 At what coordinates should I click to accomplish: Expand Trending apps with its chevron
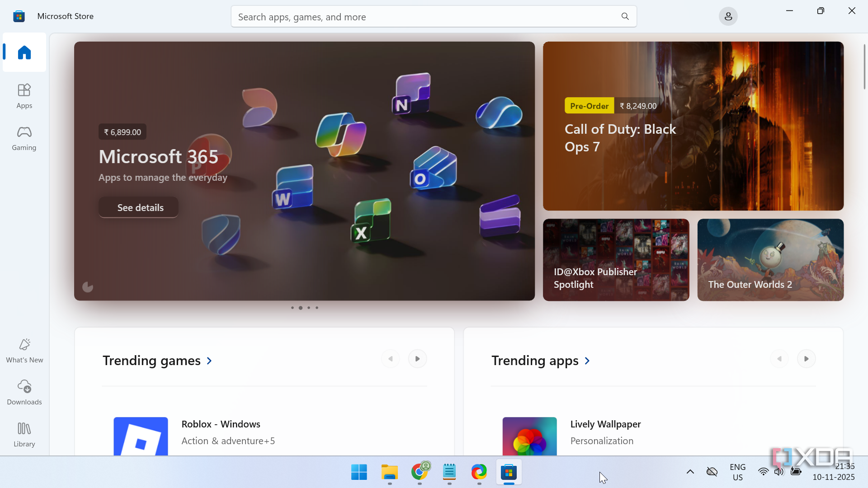coord(587,361)
